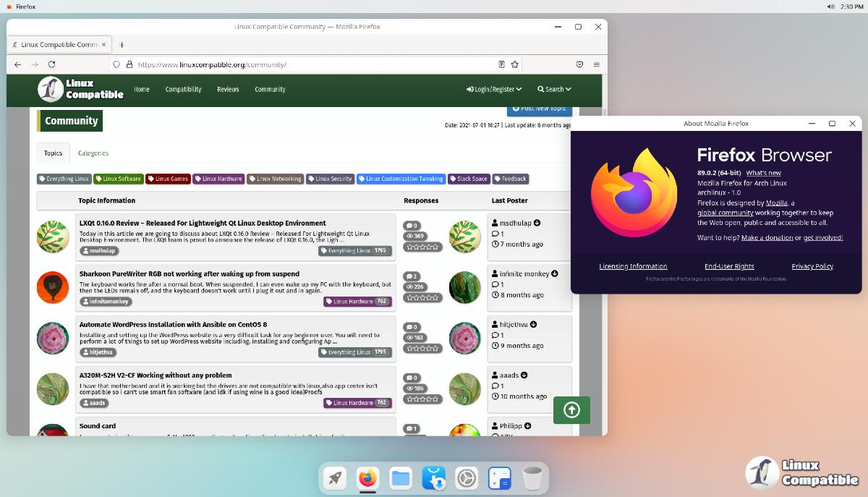Image resolution: width=868 pixels, height=497 pixels.
Task: Open the file manager from the dock
Action: [401, 478]
